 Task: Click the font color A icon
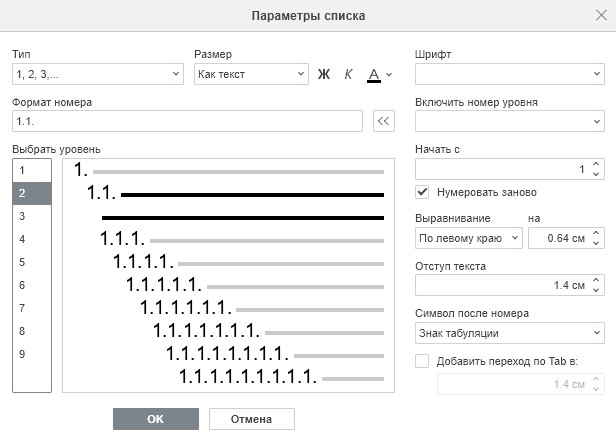click(374, 74)
